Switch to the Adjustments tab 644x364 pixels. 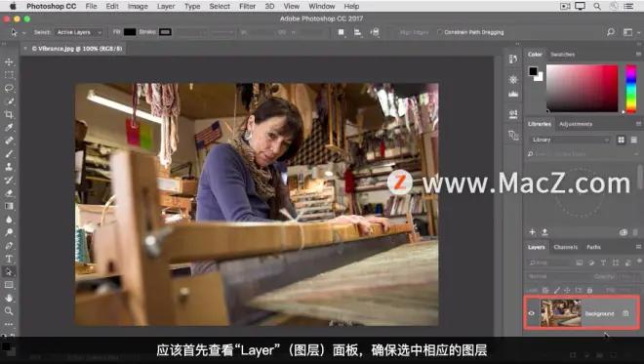click(576, 124)
